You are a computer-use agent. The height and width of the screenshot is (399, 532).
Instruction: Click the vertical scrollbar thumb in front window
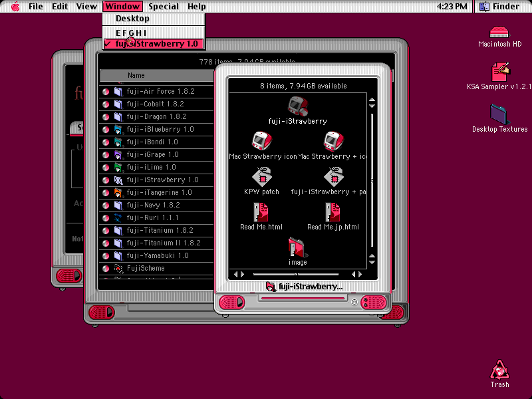pos(372,180)
